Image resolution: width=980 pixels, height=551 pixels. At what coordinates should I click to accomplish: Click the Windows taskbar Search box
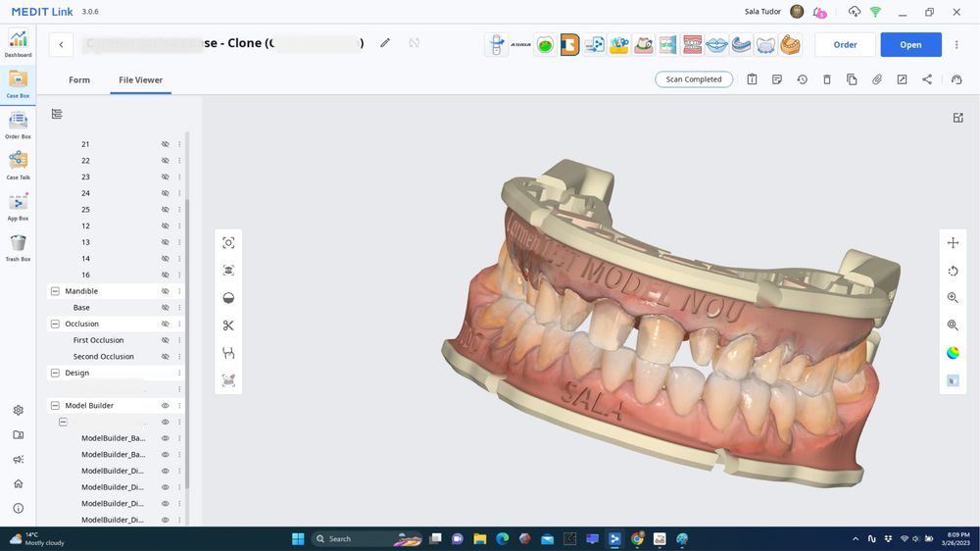coord(353,538)
